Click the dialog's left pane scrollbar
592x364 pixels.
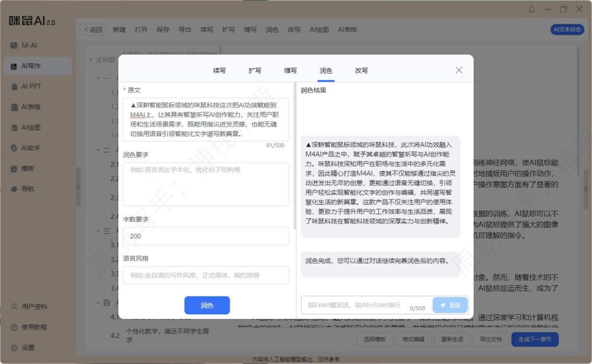295,156
